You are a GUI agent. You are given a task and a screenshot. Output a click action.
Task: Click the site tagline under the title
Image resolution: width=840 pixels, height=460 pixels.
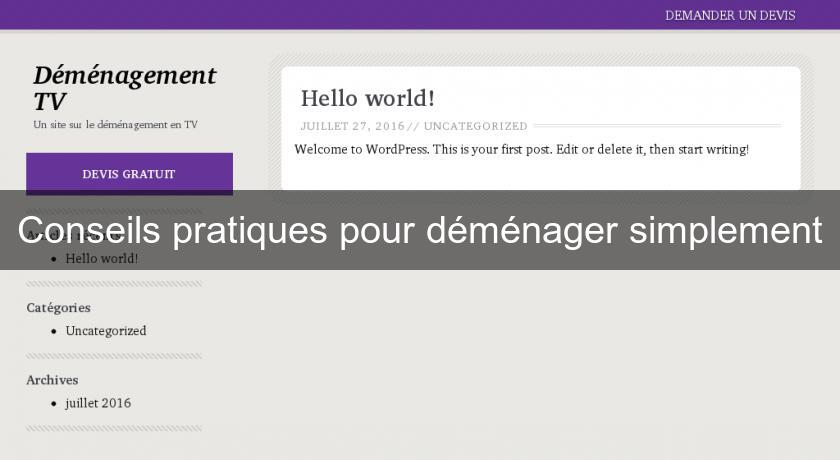coord(115,125)
